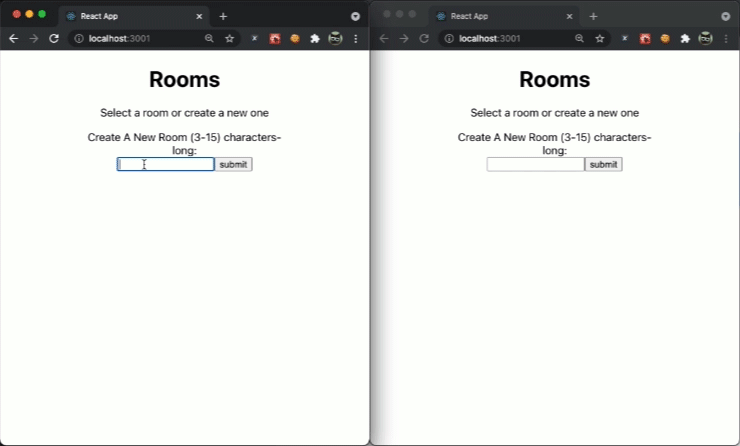Click the Rooms heading in the left window
This screenshot has height=446, width=740.
(x=185, y=79)
